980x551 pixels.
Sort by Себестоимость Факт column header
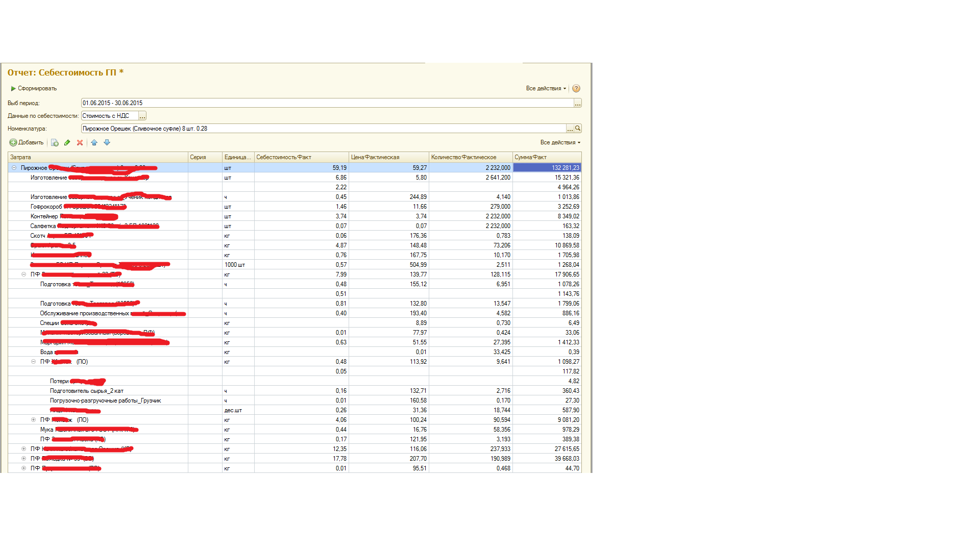(302, 157)
